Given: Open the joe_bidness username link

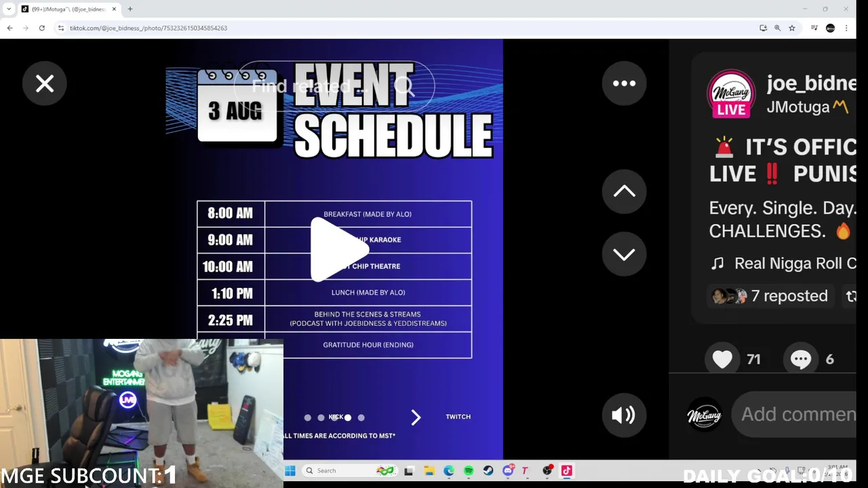Looking at the screenshot, I should (811, 83).
